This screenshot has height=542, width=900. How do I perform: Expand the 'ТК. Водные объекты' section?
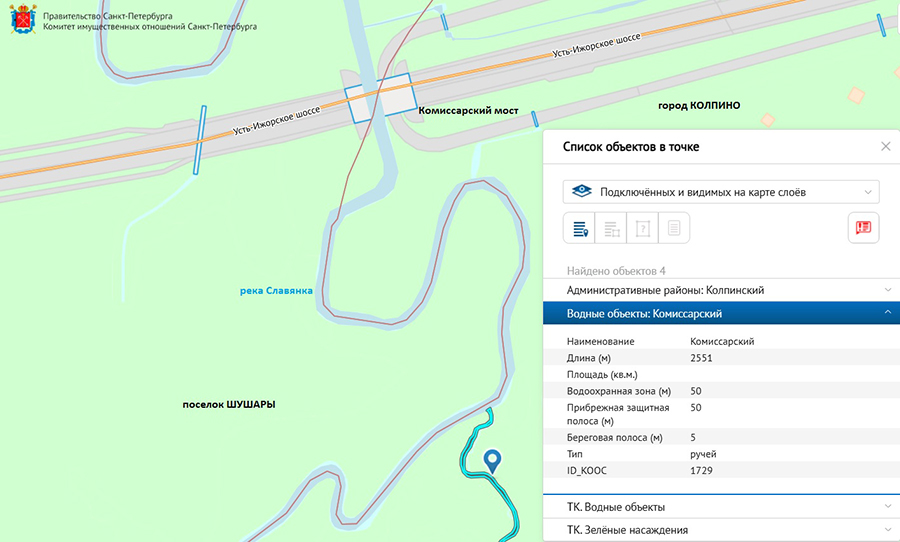721,507
